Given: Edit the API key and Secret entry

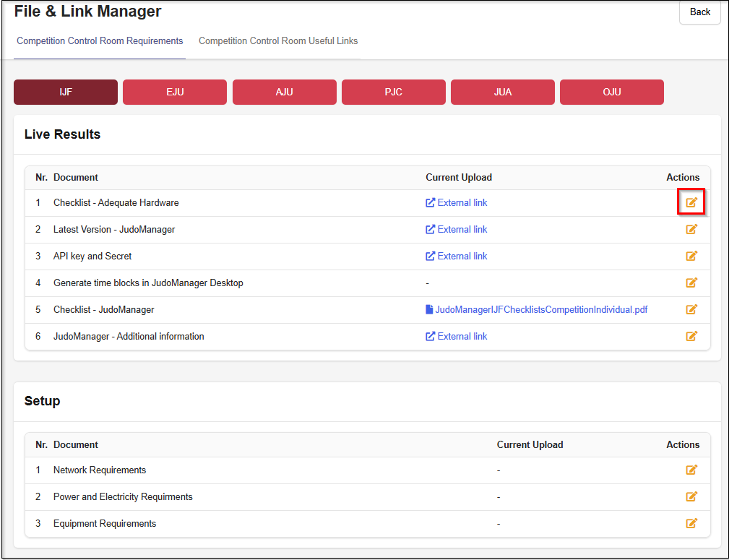Looking at the screenshot, I should (x=691, y=257).
